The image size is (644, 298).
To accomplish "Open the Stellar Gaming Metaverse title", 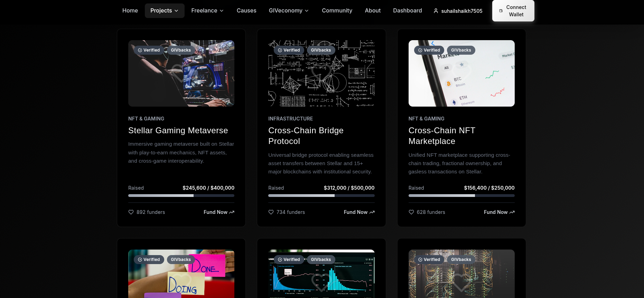I will pos(178,130).
